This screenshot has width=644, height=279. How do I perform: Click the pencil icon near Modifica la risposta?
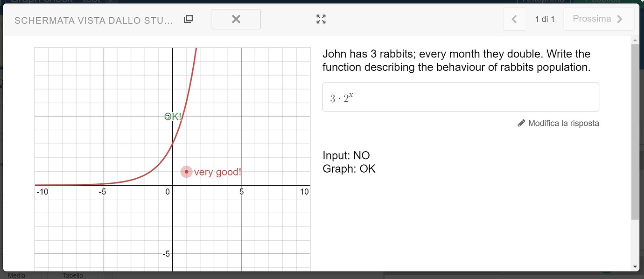[x=521, y=123]
